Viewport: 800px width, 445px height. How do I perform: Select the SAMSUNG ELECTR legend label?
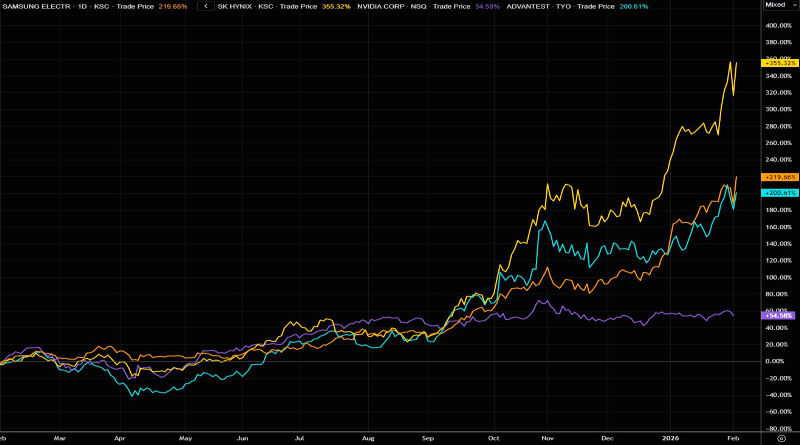click(33, 6)
